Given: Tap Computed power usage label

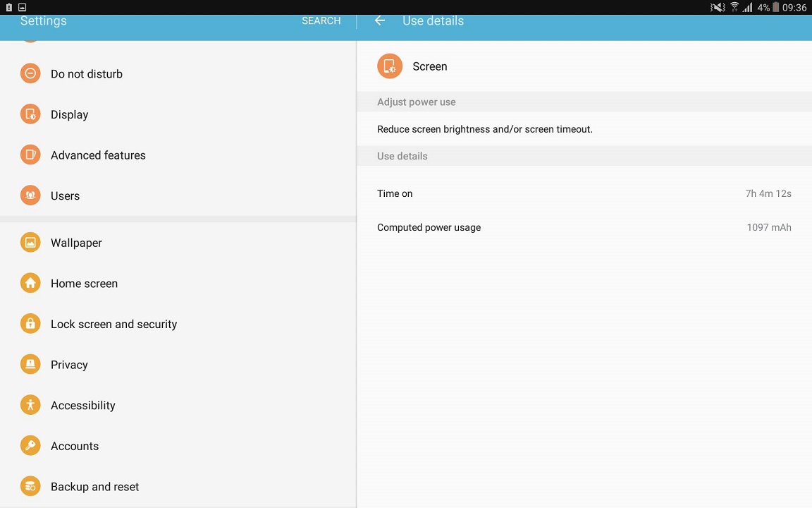Looking at the screenshot, I should pyautogui.click(x=429, y=228).
